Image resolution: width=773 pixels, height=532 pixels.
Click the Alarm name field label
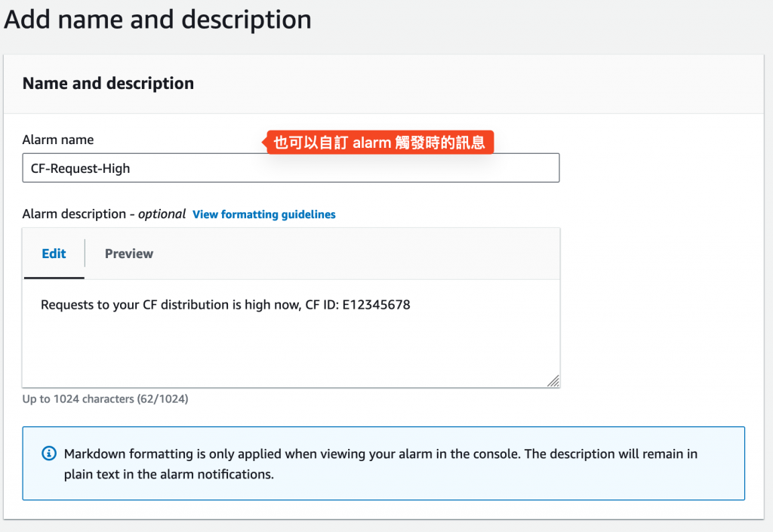click(58, 140)
